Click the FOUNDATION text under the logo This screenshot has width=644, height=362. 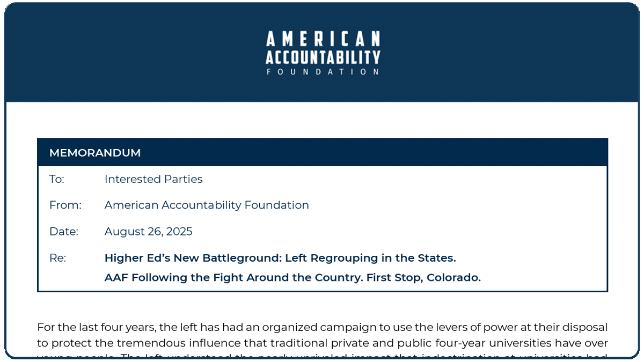click(x=323, y=71)
